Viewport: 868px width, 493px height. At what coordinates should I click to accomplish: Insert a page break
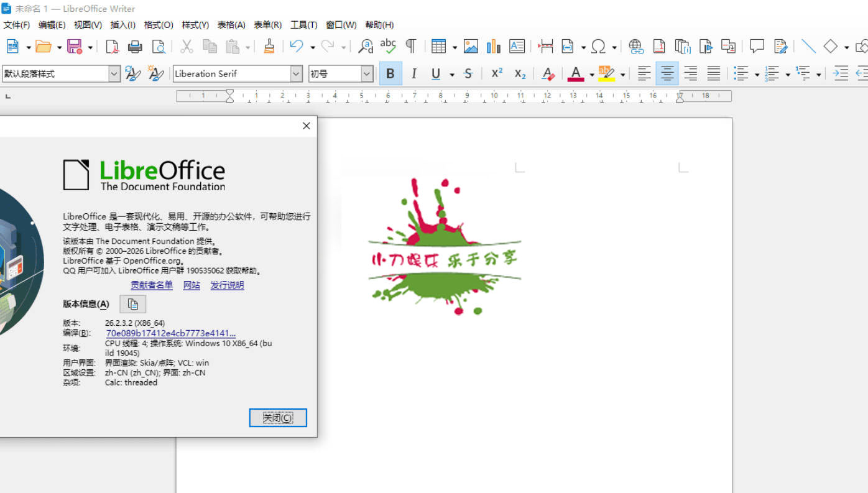(x=545, y=47)
